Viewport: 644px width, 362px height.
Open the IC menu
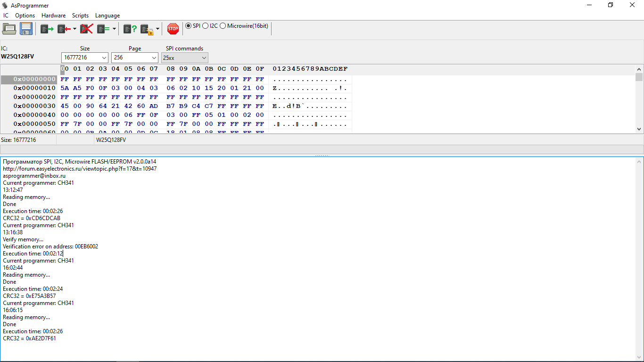[x=6, y=16]
